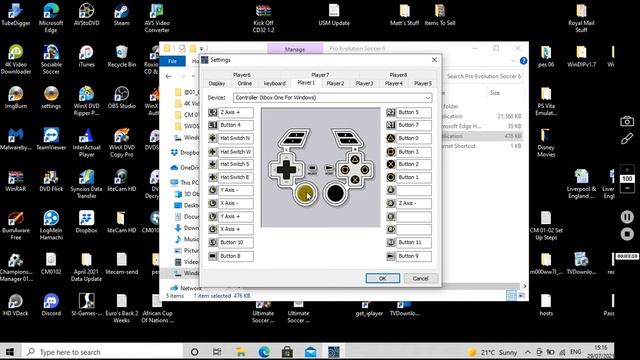Switch to the keyboard tab
Screen dimensions: 640x360
pos(274,83)
